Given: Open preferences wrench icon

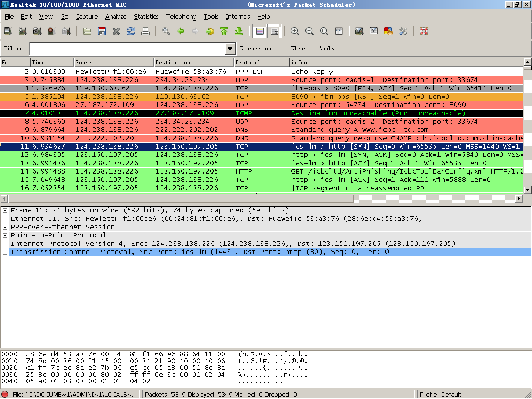Looking at the screenshot, I should [x=403, y=31].
